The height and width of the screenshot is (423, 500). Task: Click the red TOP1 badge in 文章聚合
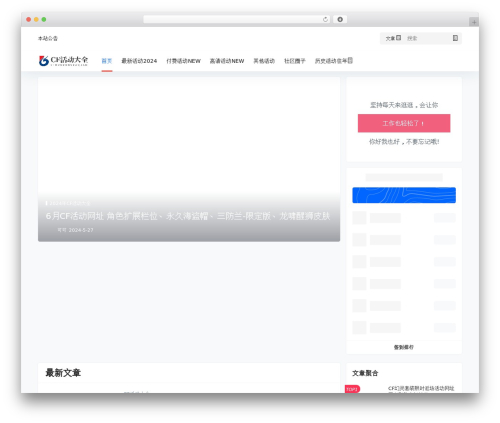[352, 389]
